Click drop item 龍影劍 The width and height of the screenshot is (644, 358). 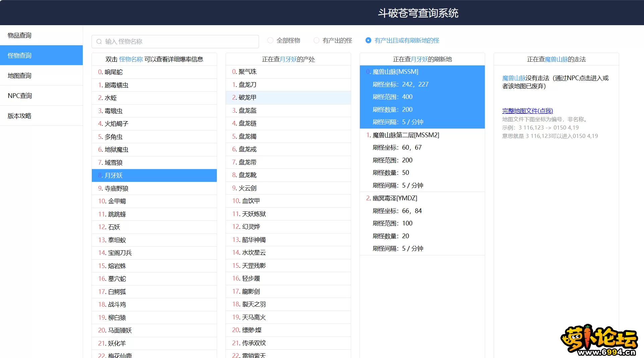point(288,292)
